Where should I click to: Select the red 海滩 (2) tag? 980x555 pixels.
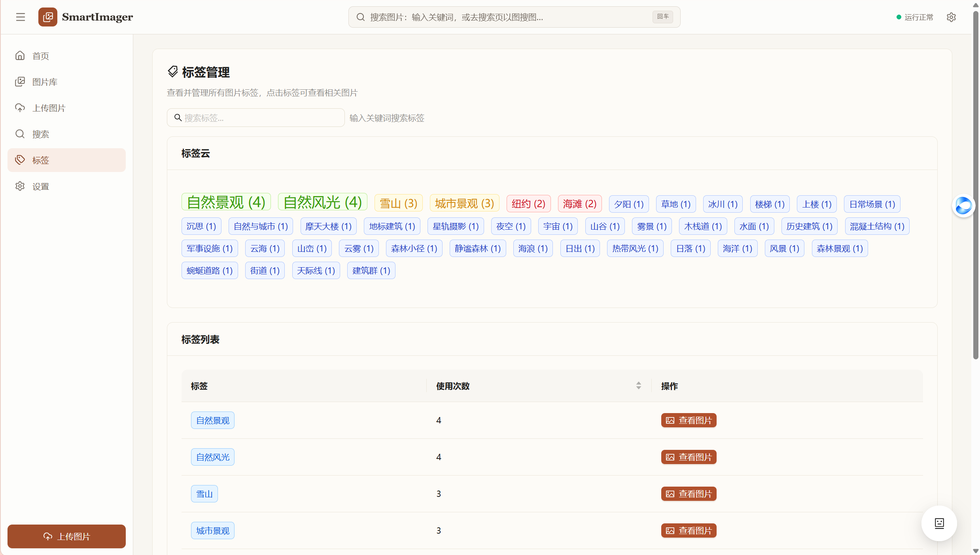(x=580, y=204)
